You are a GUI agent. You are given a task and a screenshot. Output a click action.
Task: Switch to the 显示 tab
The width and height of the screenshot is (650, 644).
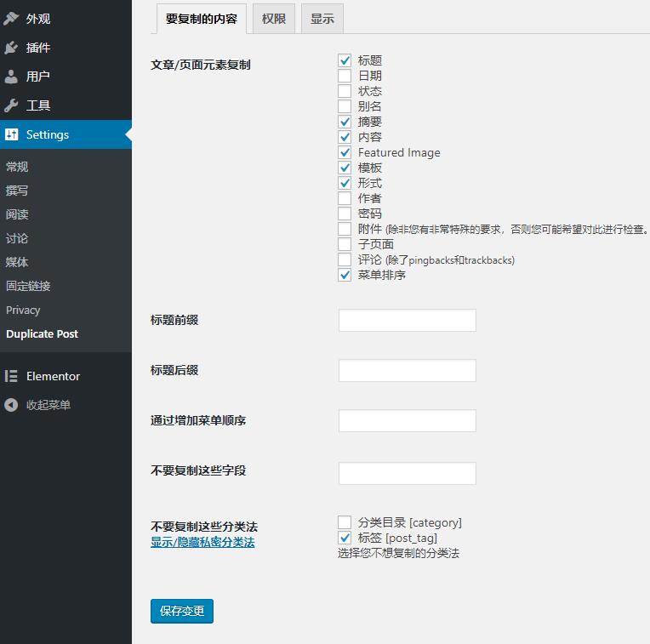click(x=322, y=19)
